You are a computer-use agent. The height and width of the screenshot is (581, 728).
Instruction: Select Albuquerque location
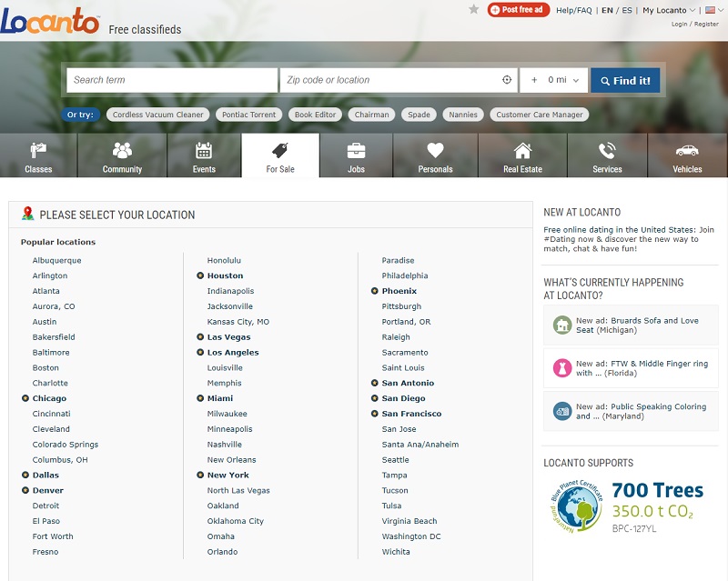click(x=56, y=260)
